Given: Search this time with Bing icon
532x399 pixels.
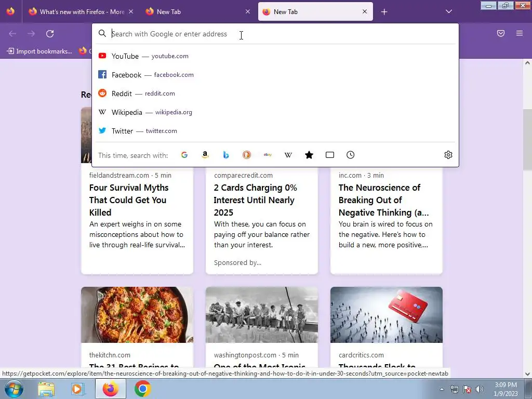Looking at the screenshot, I should (x=226, y=155).
